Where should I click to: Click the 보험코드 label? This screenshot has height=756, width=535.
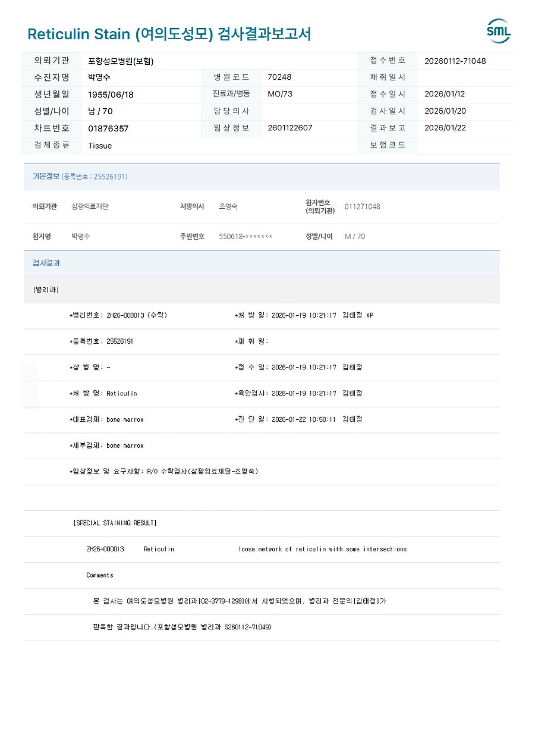click(388, 145)
